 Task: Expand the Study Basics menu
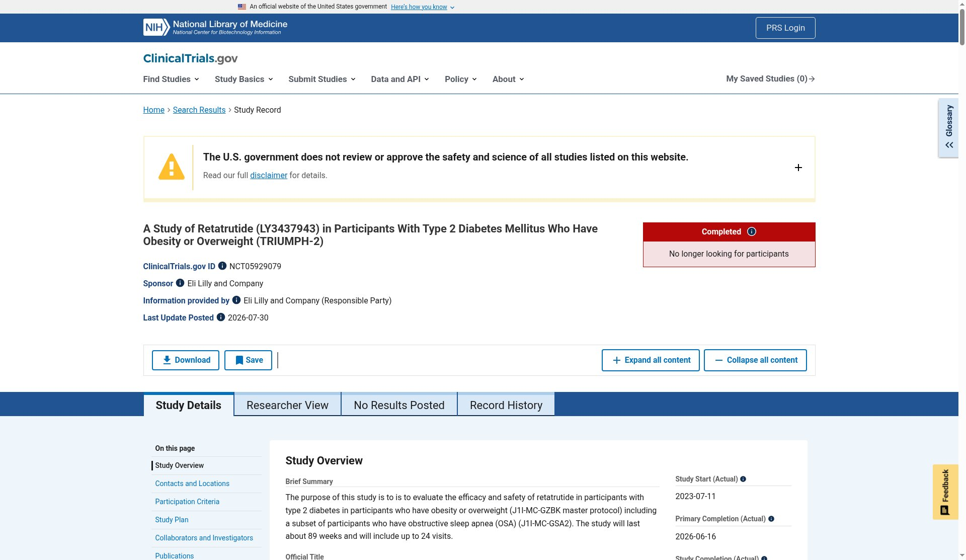pos(244,79)
